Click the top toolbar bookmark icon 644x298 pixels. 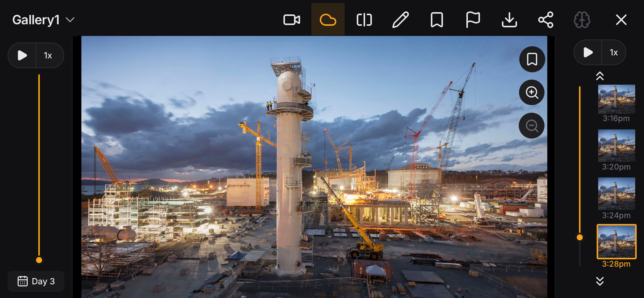[437, 20]
